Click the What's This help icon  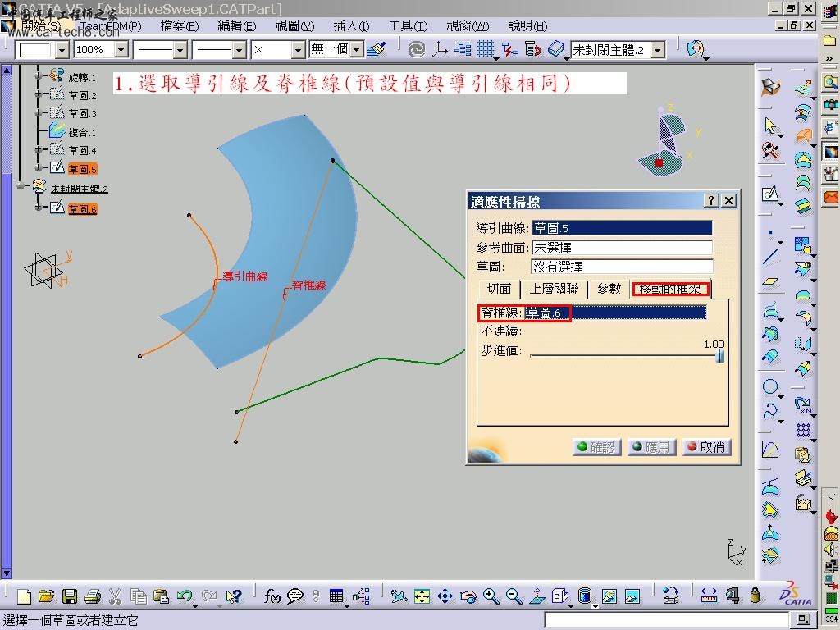(234, 596)
